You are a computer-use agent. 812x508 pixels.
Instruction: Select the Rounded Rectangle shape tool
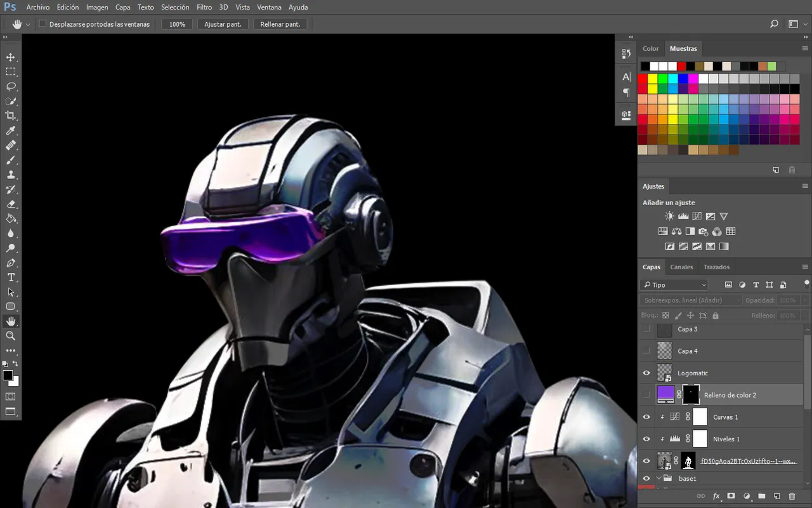(x=11, y=307)
